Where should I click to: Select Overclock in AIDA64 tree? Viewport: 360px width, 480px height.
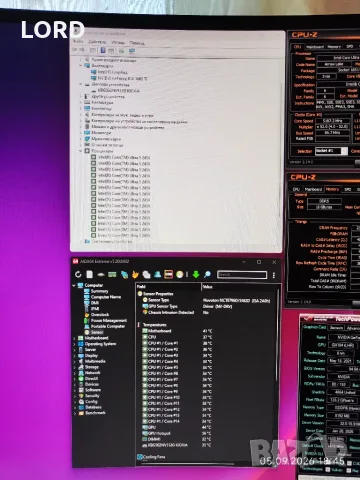[100, 314]
